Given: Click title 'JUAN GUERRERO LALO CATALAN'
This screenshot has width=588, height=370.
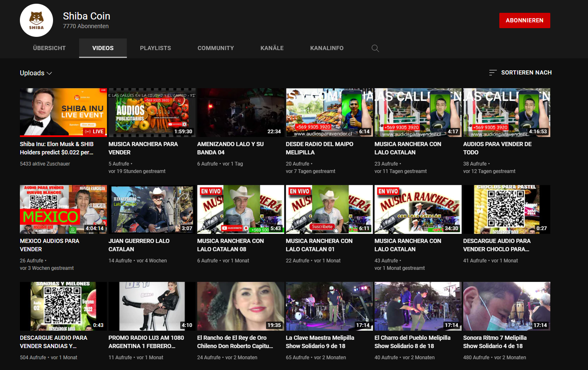Looking at the screenshot, I should (x=139, y=245).
